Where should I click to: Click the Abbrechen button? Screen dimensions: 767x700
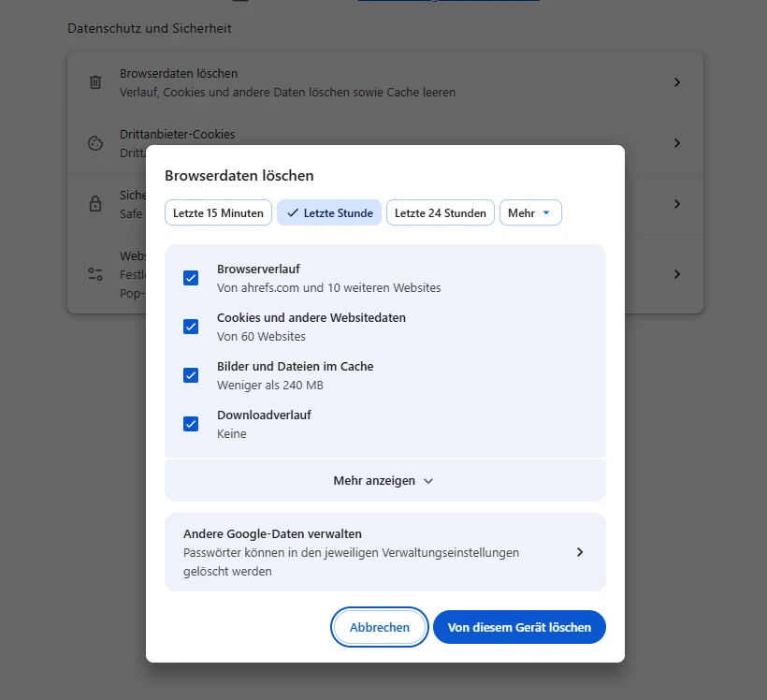[380, 627]
